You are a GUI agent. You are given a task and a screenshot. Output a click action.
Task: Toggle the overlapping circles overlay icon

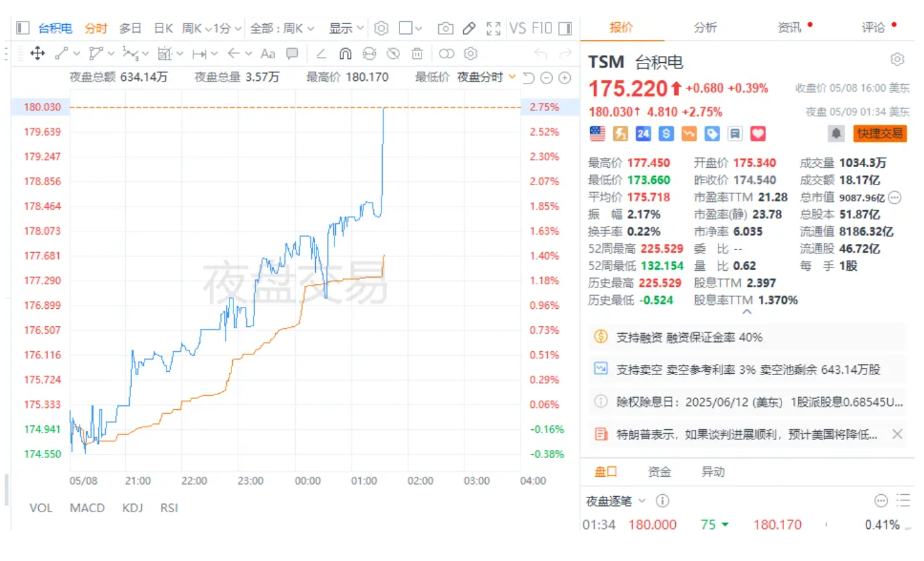click(447, 53)
